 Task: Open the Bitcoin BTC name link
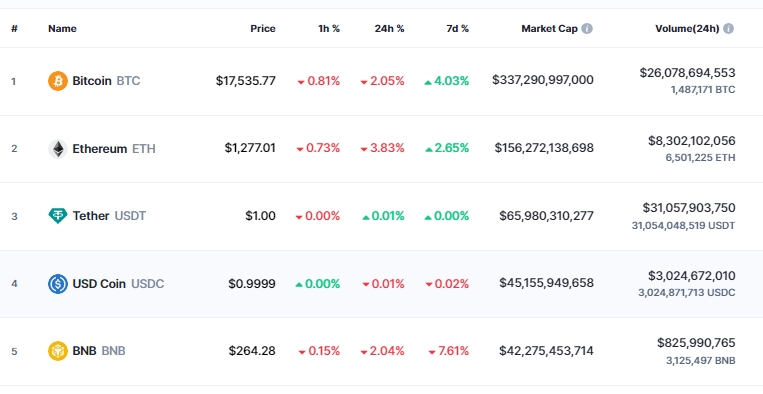(x=106, y=81)
